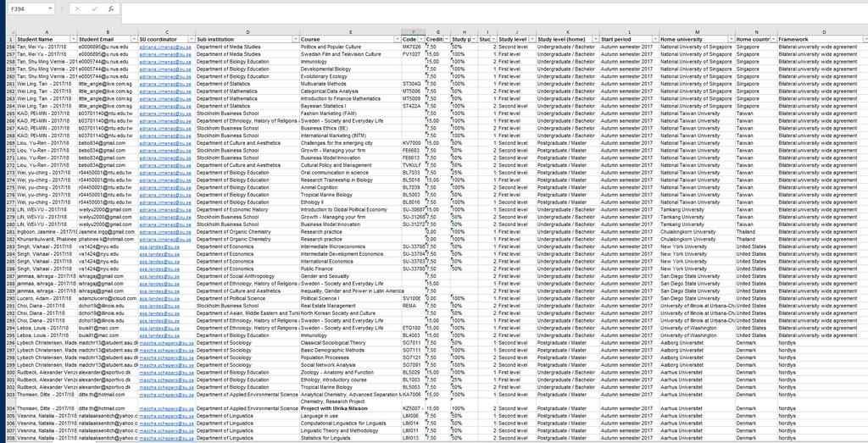The image size is (868, 443).
Task: Click the code cell REMA
Action: [413, 305]
